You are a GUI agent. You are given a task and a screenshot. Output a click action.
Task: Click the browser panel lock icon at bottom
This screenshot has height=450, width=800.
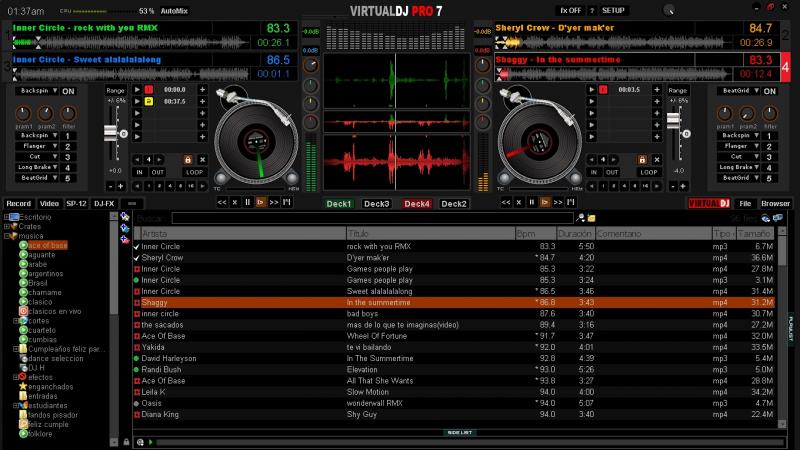[126, 442]
